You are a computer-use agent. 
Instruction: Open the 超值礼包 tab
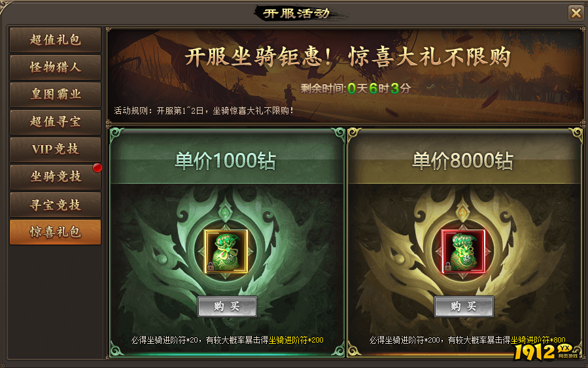pos(55,40)
